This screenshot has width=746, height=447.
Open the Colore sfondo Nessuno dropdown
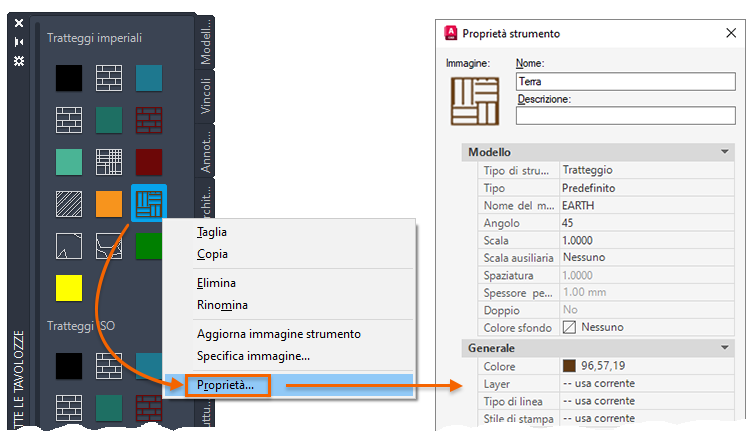coord(647,327)
